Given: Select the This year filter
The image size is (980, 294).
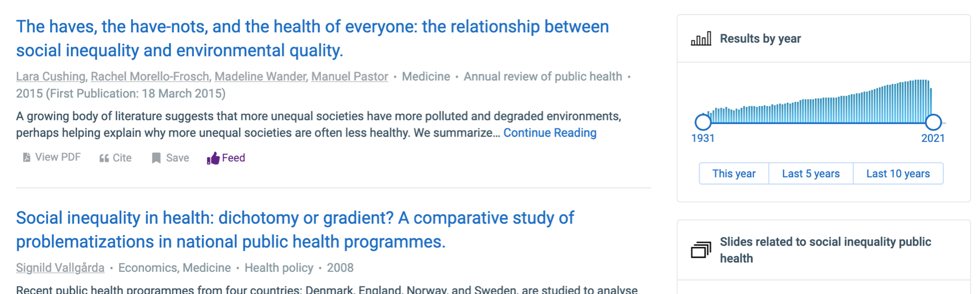Looking at the screenshot, I should 733,174.
